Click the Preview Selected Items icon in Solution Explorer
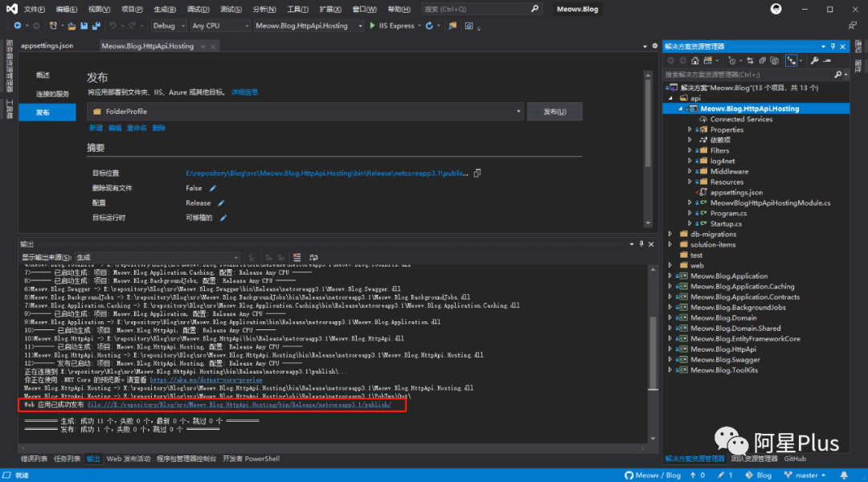Viewport: 868px width, 482px height. [827, 61]
